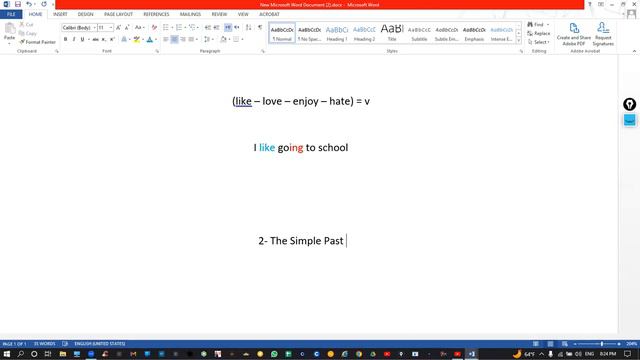The width and height of the screenshot is (640, 360).
Task: Click the Undo arrow icon
Action: pos(29,4)
